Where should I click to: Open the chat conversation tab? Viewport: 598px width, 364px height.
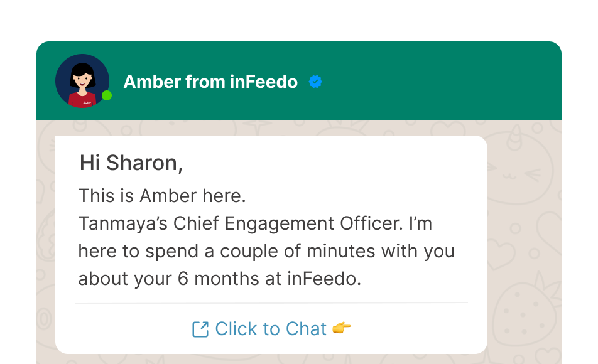pos(270,328)
